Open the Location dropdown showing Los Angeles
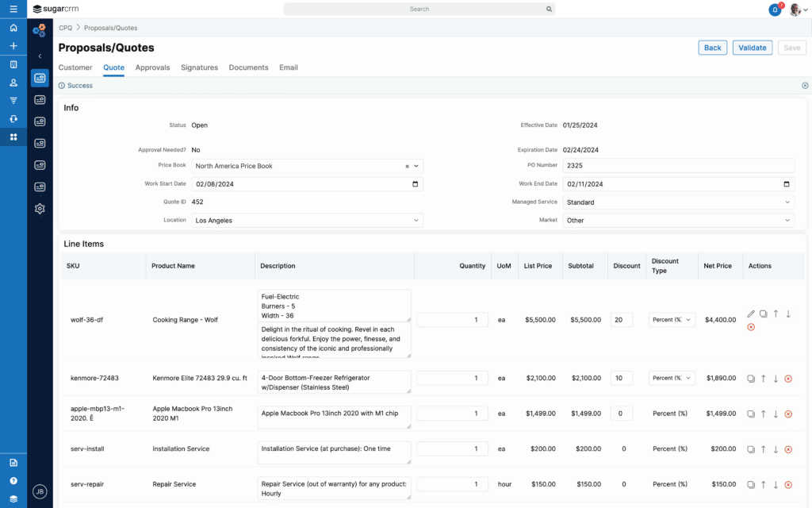Screen dimensions: 812x508 click(x=307, y=221)
